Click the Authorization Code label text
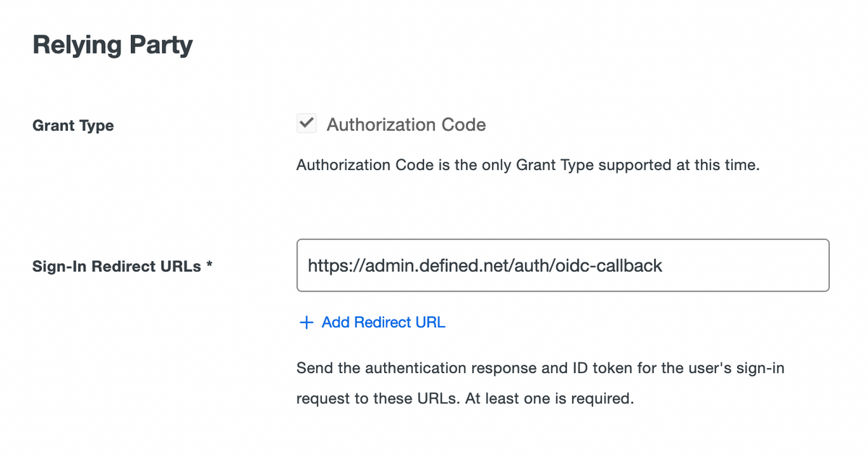This screenshot has width=868, height=462. tap(407, 124)
